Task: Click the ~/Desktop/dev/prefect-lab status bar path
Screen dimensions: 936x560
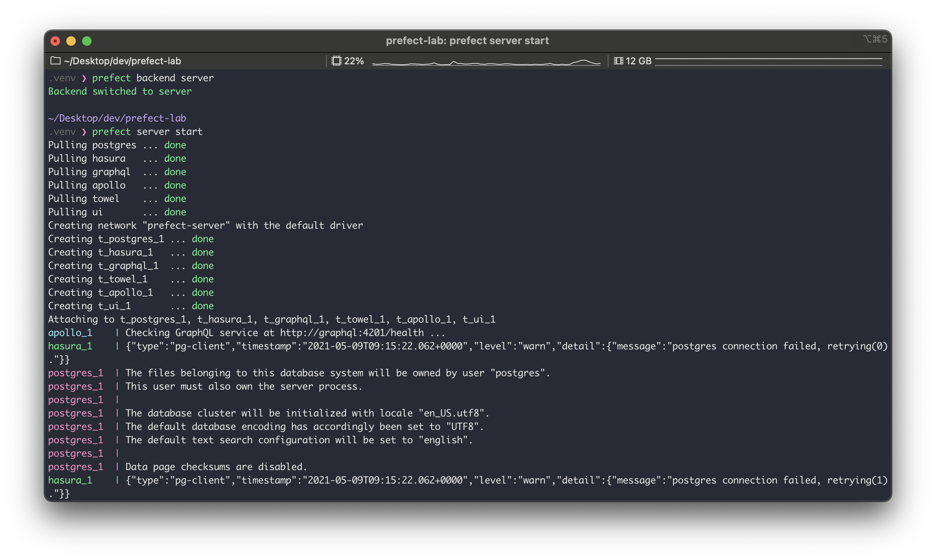Action: (122, 61)
